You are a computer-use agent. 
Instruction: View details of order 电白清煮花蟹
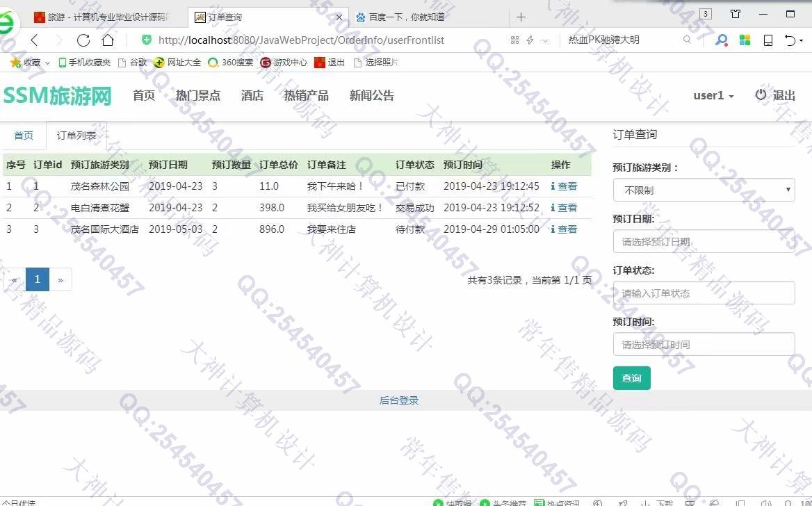tap(564, 208)
